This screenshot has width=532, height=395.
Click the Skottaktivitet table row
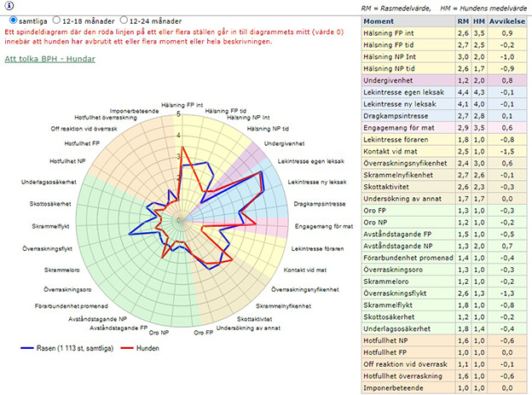[444, 187]
